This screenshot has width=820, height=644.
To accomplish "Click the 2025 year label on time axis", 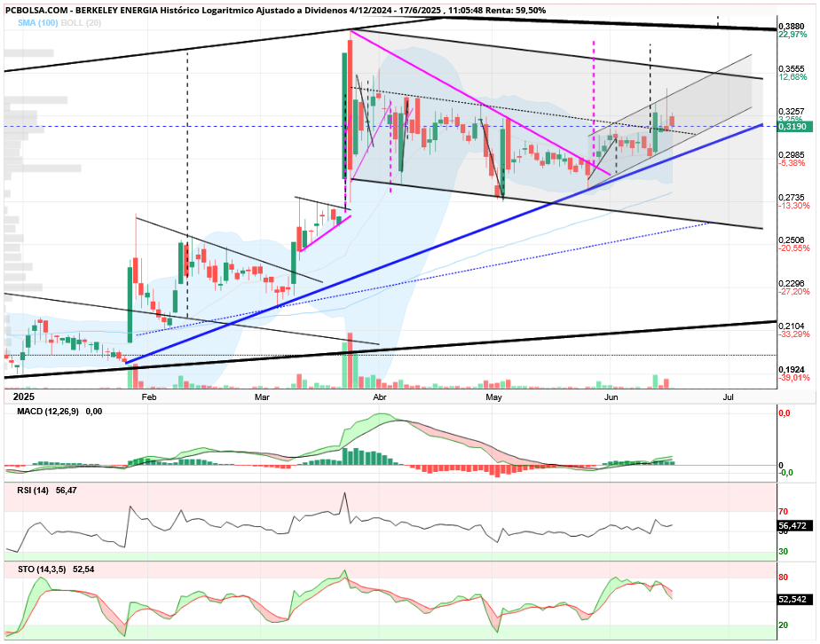I will pyautogui.click(x=23, y=397).
